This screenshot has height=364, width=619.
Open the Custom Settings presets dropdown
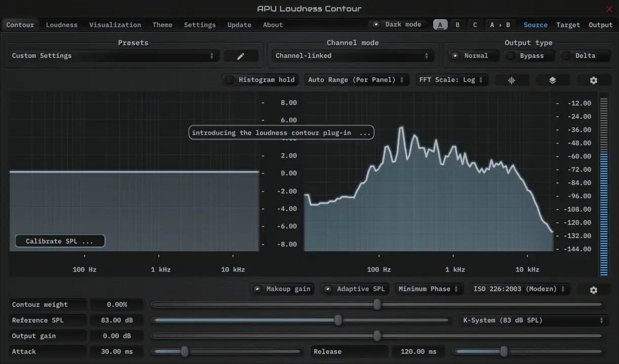(x=114, y=56)
